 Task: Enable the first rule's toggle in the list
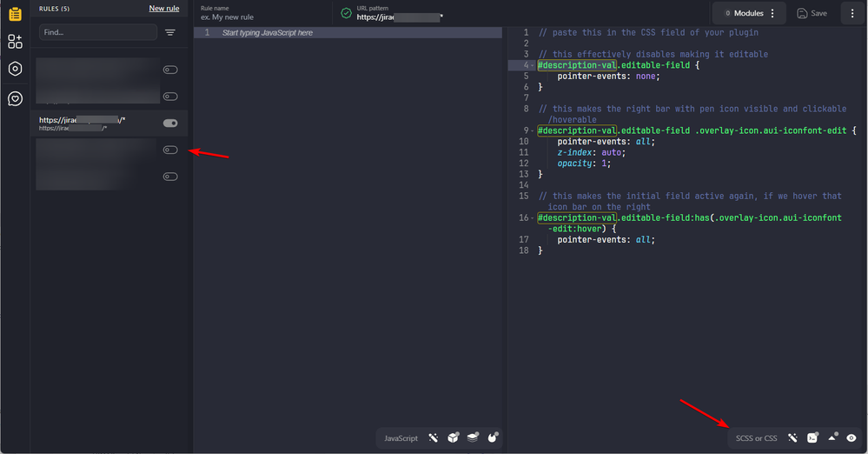(170, 70)
